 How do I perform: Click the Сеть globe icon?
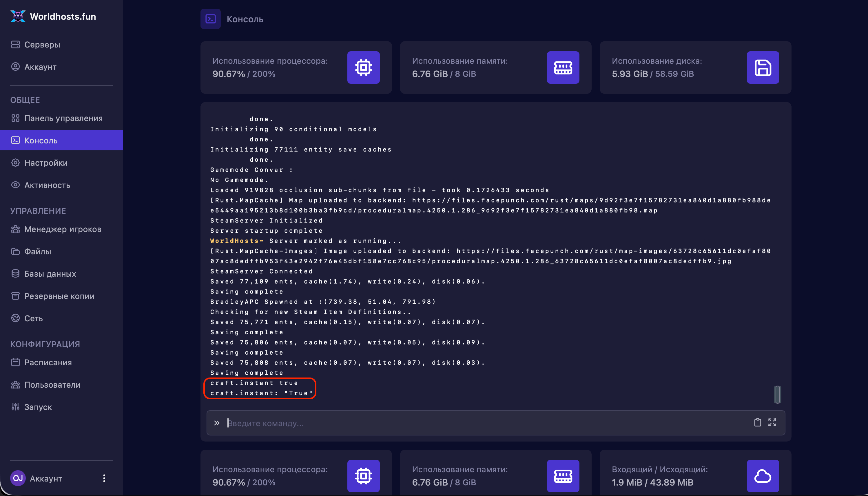[x=15, y=318]
